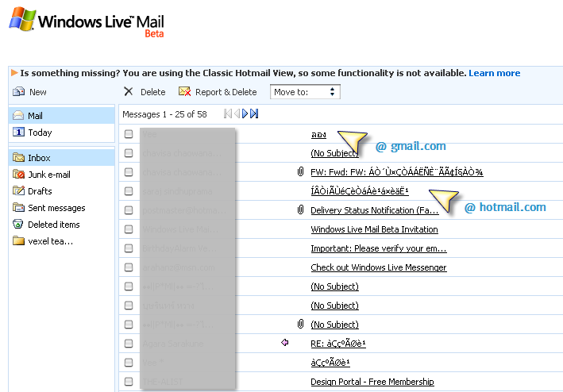
Task: Open the vexel tea… folder
Action: (50, 241)
